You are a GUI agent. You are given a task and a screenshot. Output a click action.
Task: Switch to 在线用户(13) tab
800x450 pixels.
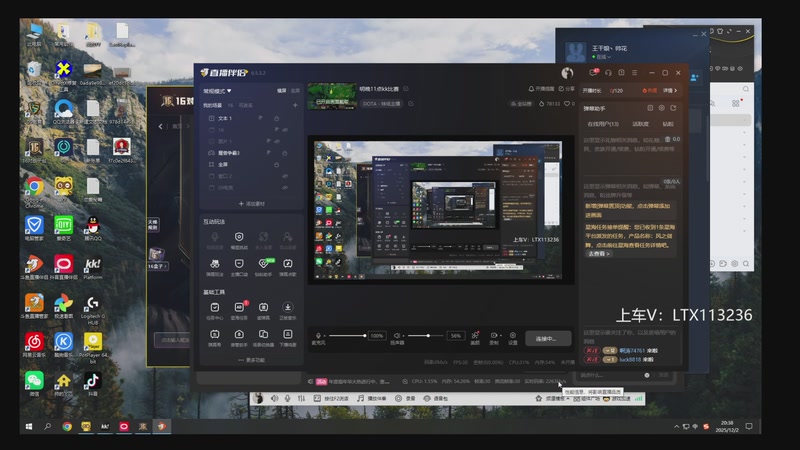pyautogui.click(x=603, y=124)
